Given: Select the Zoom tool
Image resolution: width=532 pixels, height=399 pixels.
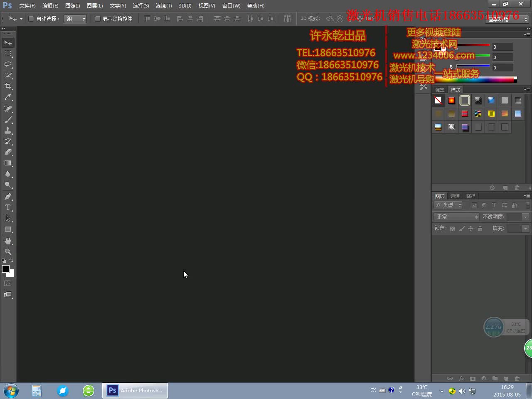Looking at the screenshot, I should tap(8, 252).
